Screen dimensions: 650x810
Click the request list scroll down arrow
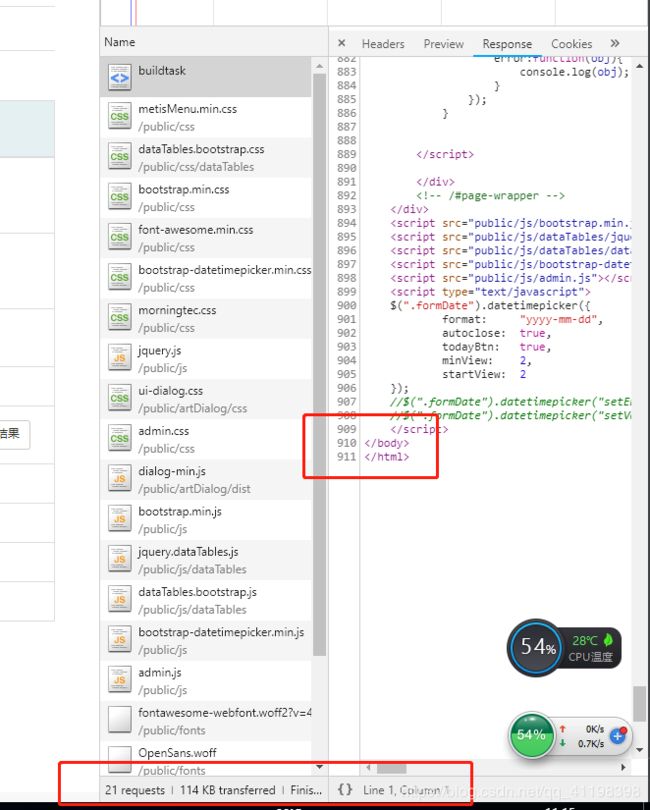tap(319, 767)
